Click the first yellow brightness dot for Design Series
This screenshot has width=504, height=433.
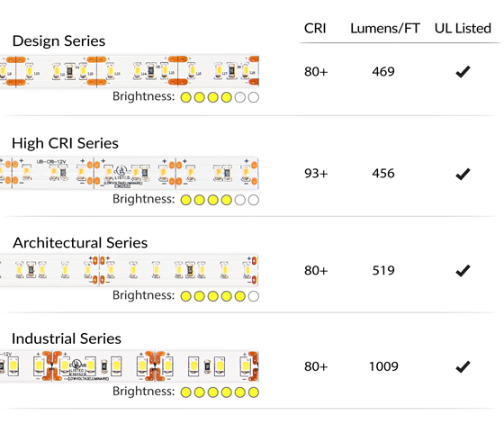(x=185, y=97)
